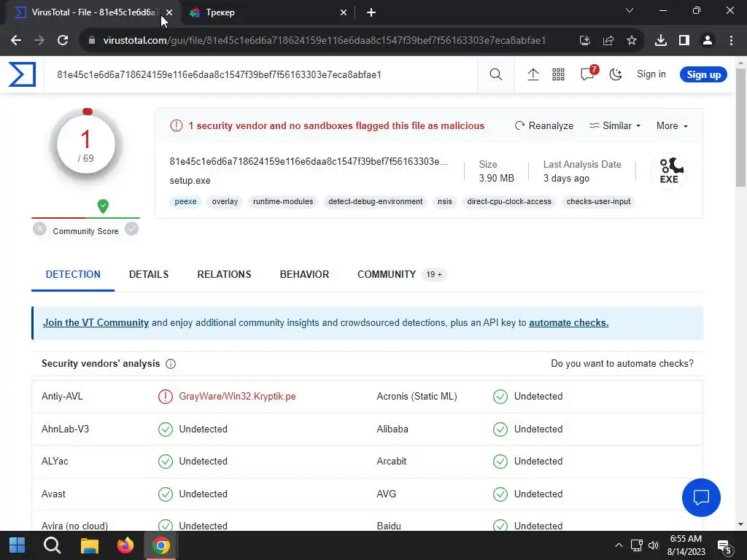Click the VirusTotal logo icon
The width and height of the screenshot is (747, 560).
click(x=22, y=74)
